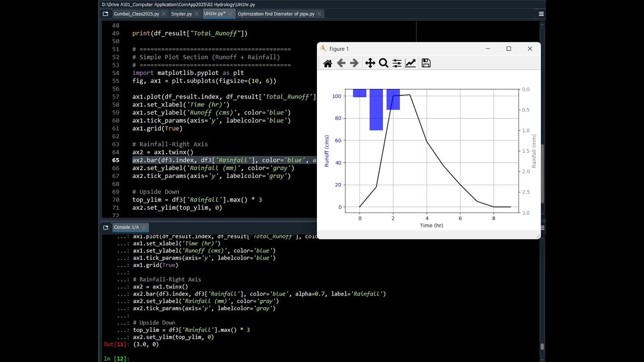Click 'ax2 = ax1.twinx()' in the editor
The height and width of the screenshot is (362, 644).
pos(163,152)
